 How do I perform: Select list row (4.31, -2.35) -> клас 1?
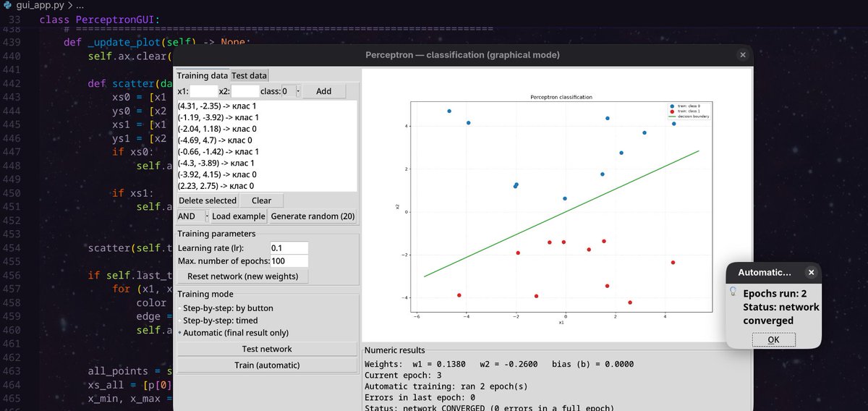coord(267,106)
